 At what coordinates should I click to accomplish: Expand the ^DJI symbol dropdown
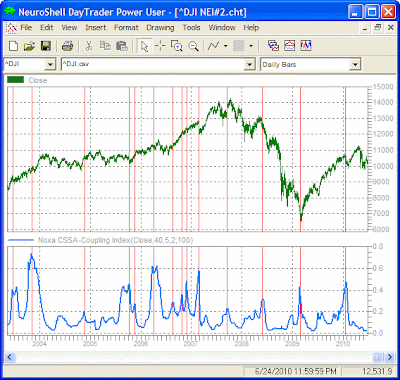[50, 65]
